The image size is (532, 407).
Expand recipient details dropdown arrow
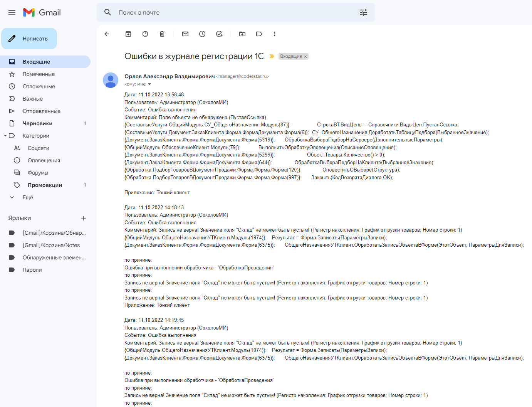149,84
